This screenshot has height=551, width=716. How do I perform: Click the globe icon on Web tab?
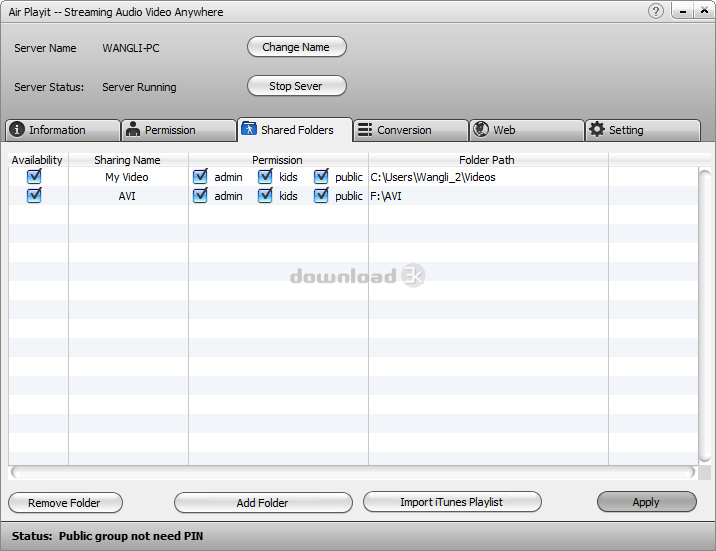click(481, 129)
